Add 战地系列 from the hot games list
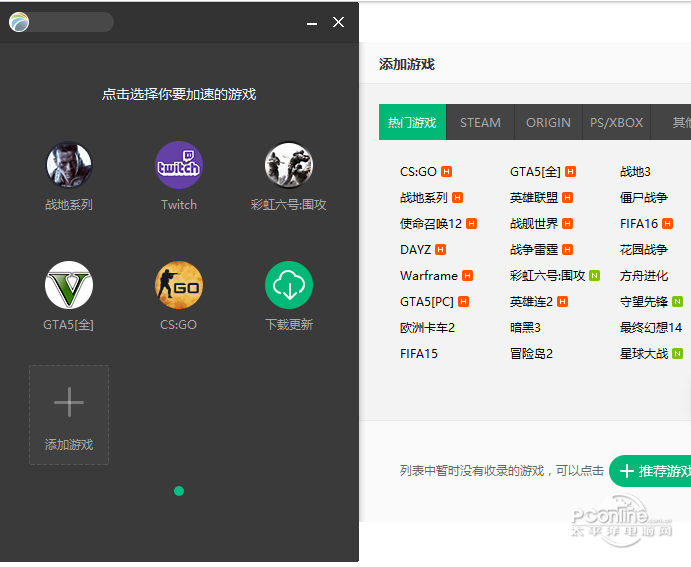The image size is (691, 567). point(424,197)
